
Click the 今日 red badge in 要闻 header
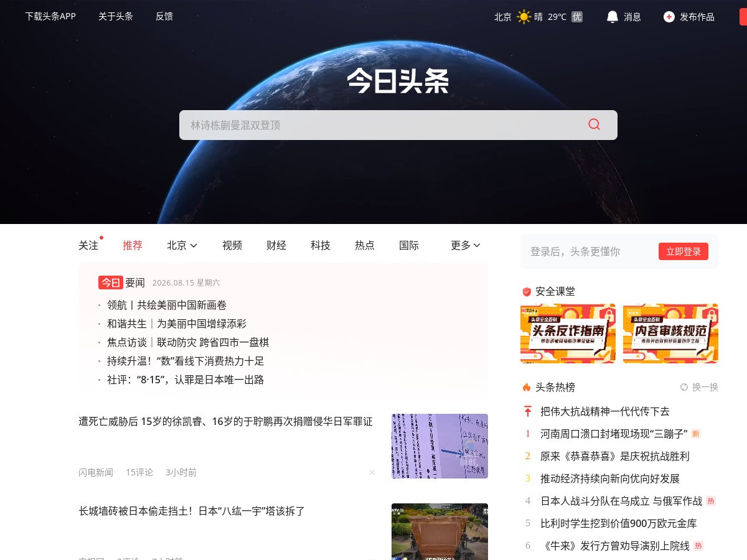click(x=110, y=282)
